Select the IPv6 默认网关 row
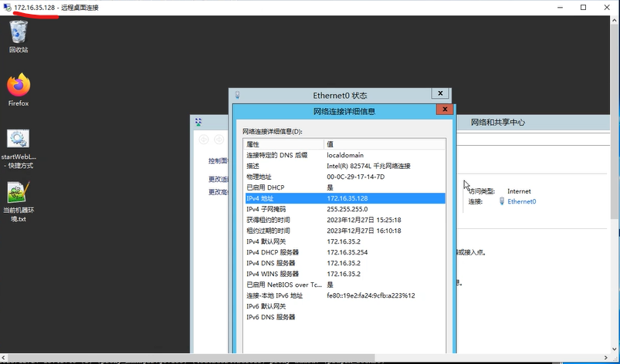This screenshot has width=620, height=364. (x=344, y=306)
